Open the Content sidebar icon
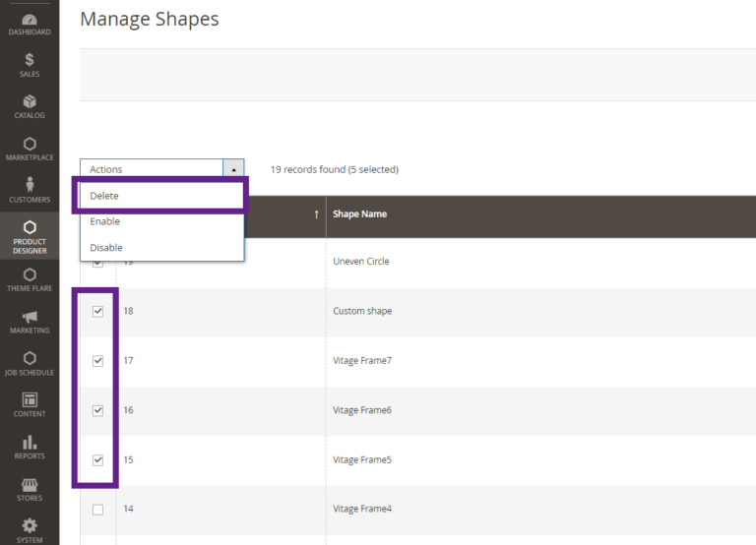 [30, 402]
